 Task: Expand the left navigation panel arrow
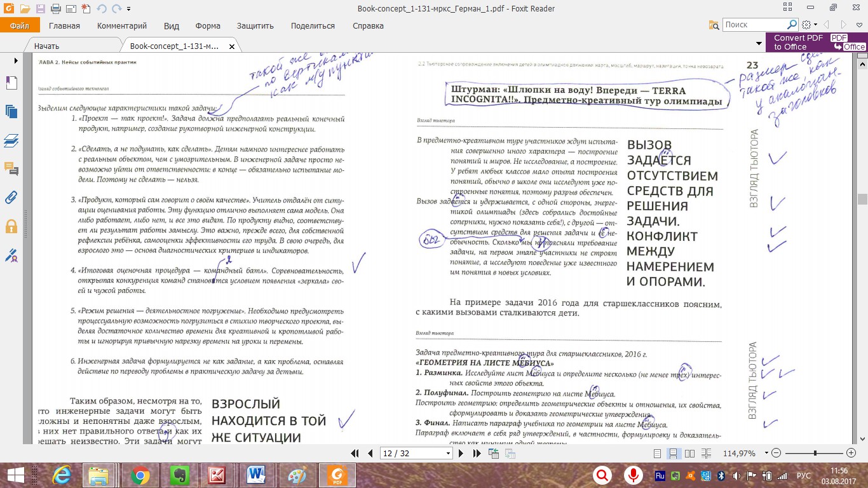pos(16,60)
